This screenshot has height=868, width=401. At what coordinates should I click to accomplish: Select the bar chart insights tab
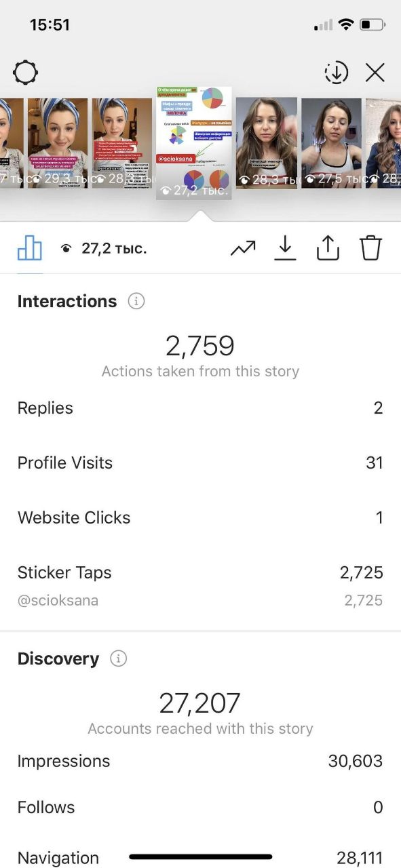(x=30, y=248)
